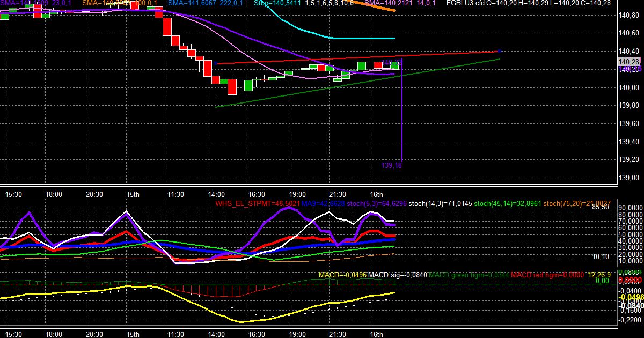Click the last green candle
The height and width of the screenshot is (338, 644).
(x=395, y=65)
